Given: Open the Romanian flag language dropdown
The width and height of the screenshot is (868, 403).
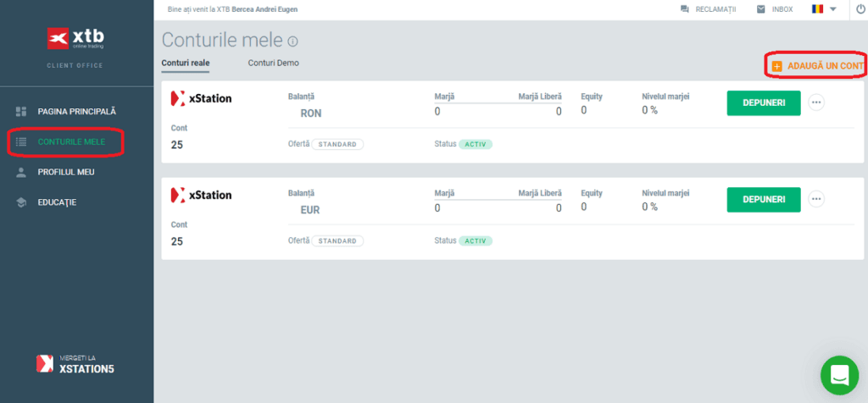Looking at the screenshot, I should point(823,9).
